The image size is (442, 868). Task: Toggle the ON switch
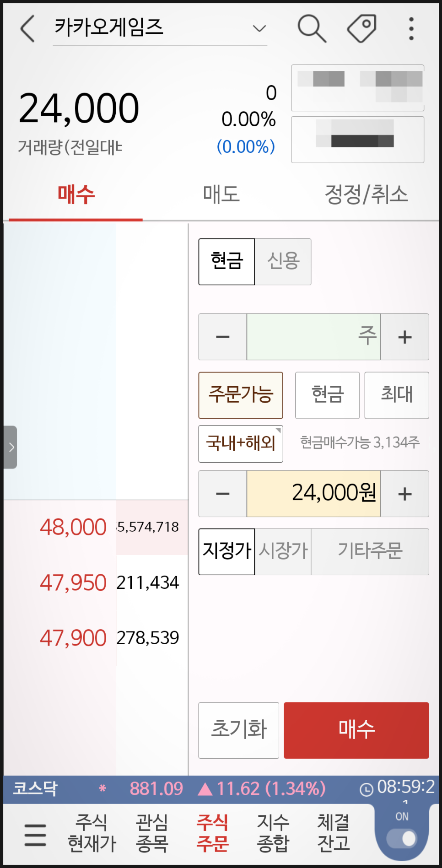click(402, 838)
